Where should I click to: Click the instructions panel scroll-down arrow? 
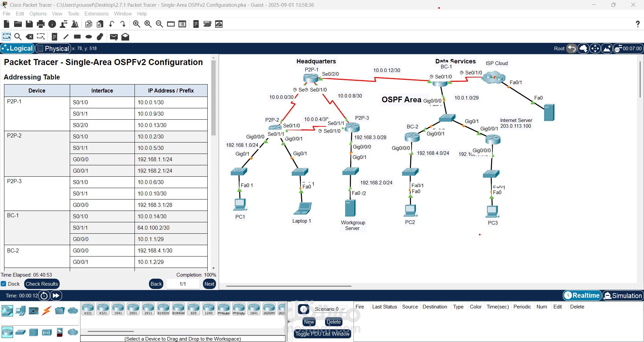(x=213, y=268)
